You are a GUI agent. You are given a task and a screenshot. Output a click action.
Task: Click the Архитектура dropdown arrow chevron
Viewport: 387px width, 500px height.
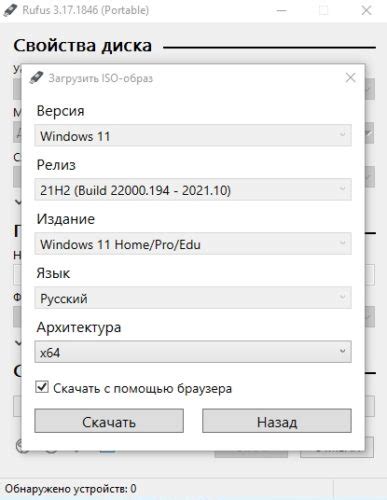342,351
